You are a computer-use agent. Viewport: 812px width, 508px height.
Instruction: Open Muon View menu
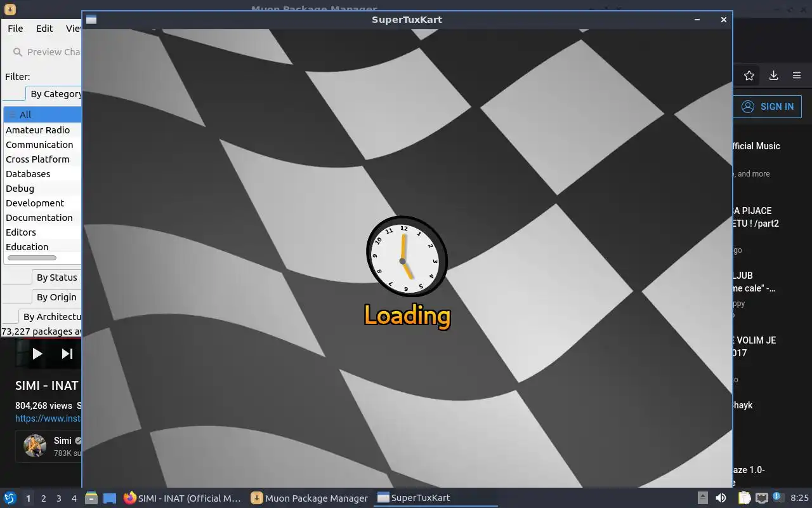[x=72, y=28]
